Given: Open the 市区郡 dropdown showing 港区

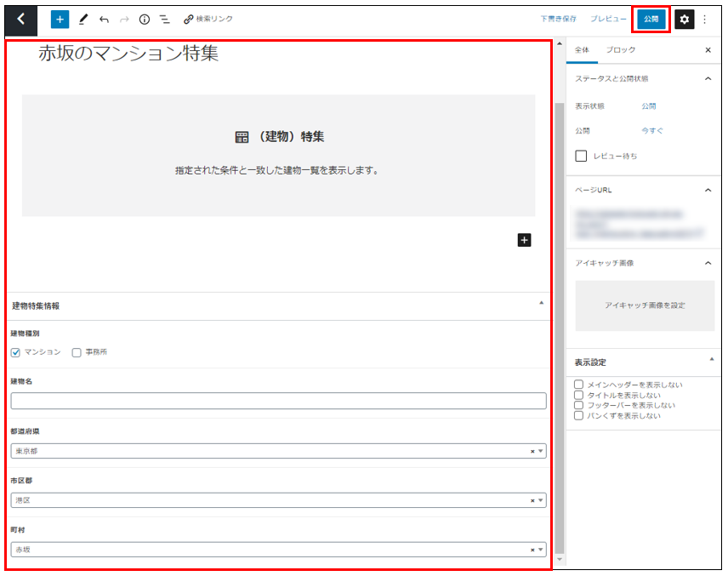Looking at the screenshot, I should pyautogui.click(x=278, y=500).
